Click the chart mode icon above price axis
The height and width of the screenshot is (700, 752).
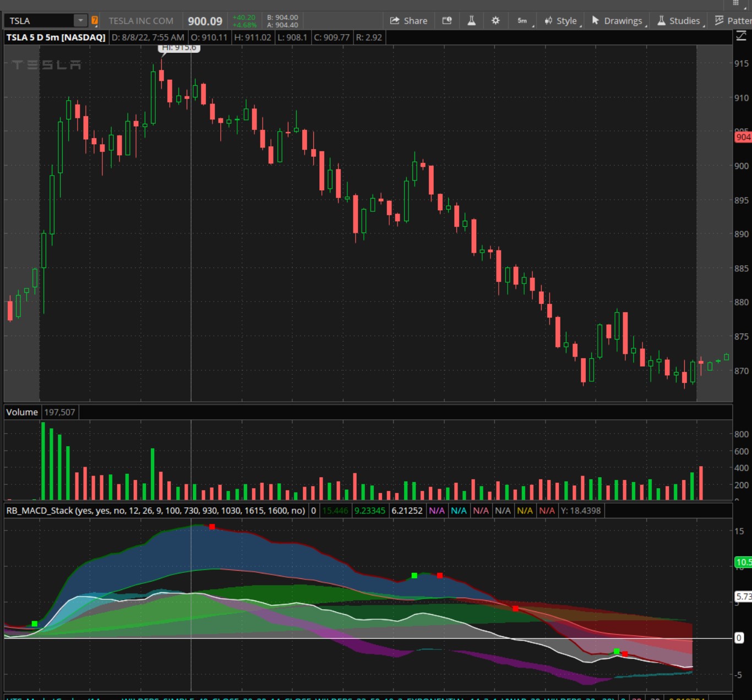[741, 36]
